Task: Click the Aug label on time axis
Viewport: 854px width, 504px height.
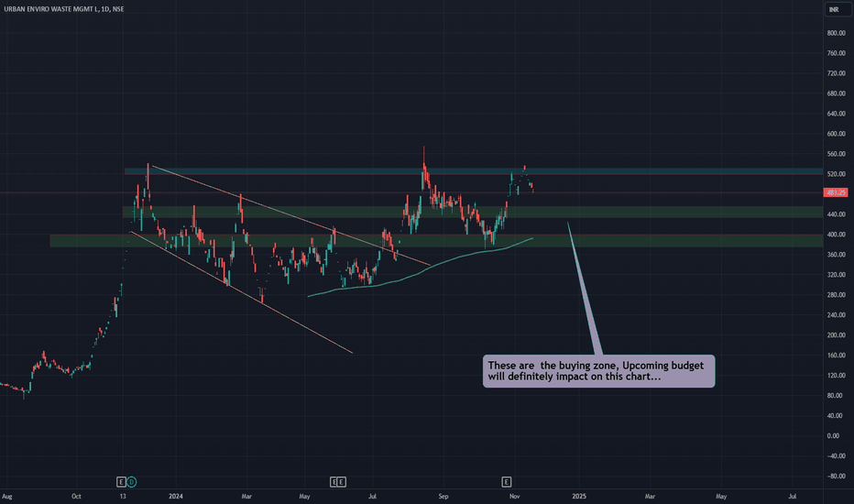Action: (7, 497)
